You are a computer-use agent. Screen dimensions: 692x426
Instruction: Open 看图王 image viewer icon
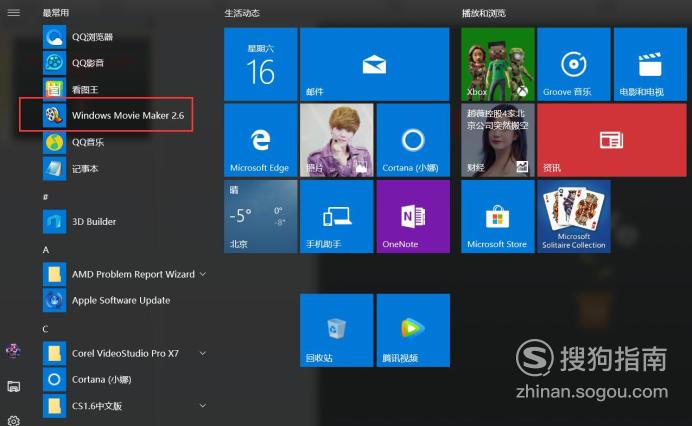[54, 89]
